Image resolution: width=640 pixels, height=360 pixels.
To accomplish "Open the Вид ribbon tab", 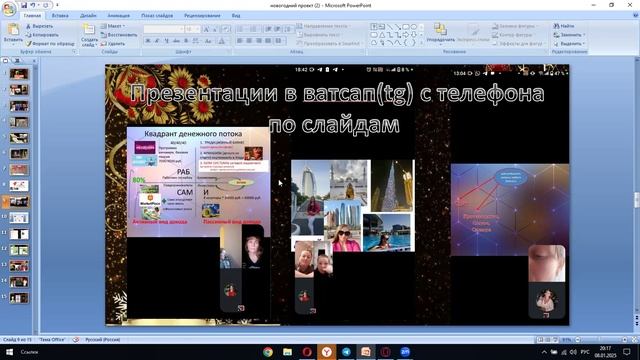I will [236, 16].
